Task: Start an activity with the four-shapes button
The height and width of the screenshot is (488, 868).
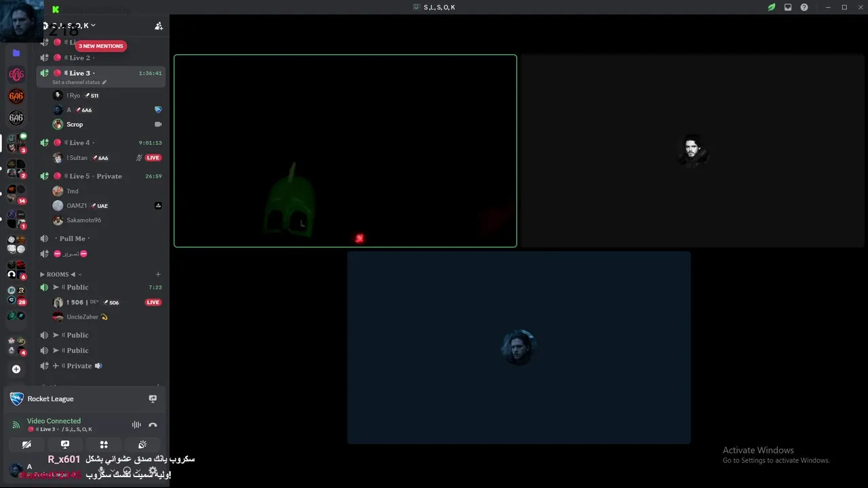Action: 104,445
